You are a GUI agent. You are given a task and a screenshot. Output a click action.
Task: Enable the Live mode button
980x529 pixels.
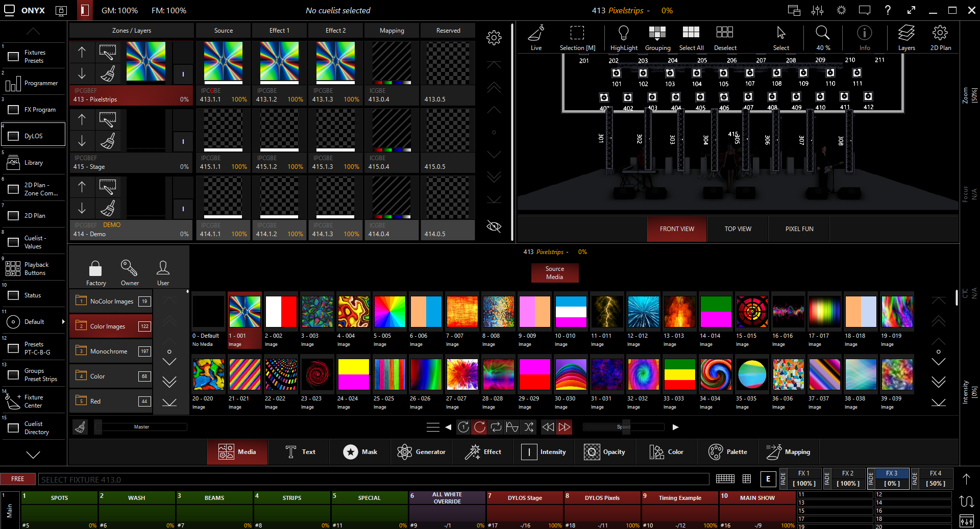536,37
